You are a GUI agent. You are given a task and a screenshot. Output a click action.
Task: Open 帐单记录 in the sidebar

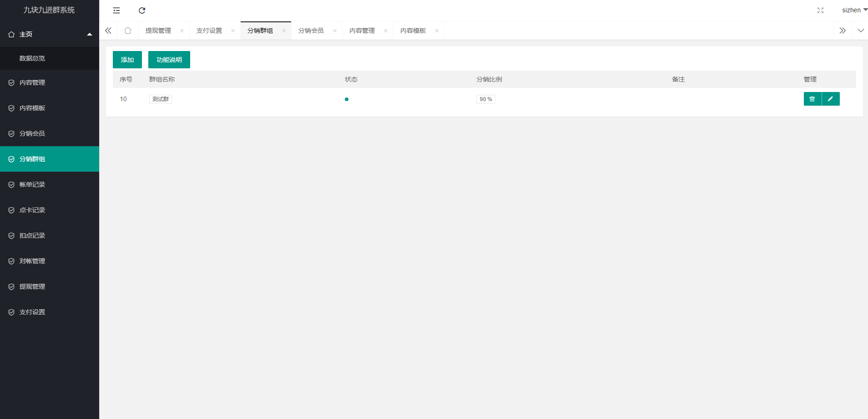32,184
